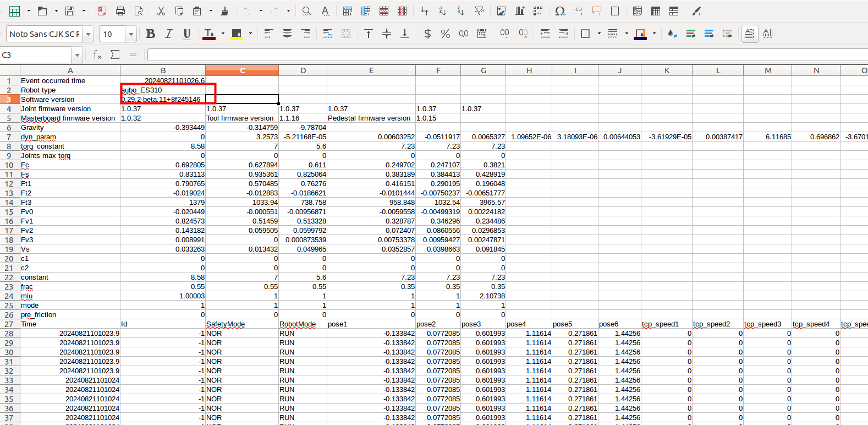The image size is (868, 425).
Task: Create a new spreadsheet document
Action: click(x=15, y=11)
